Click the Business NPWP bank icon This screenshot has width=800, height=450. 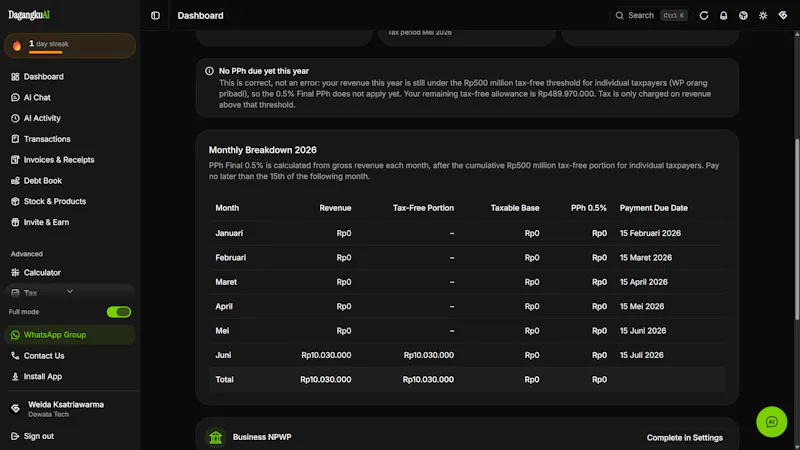[216, 437]
